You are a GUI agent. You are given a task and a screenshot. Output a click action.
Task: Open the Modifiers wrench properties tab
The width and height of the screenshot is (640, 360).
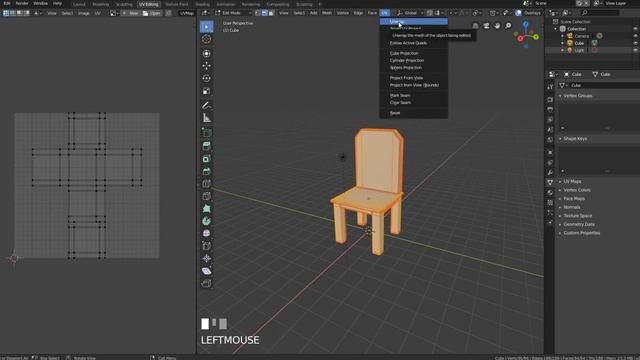(x=550, y=172)
